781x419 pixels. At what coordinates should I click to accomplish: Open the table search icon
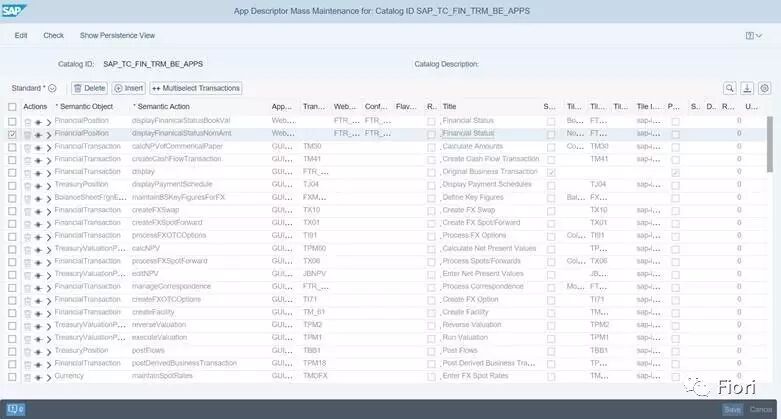[x=730, y=88]
